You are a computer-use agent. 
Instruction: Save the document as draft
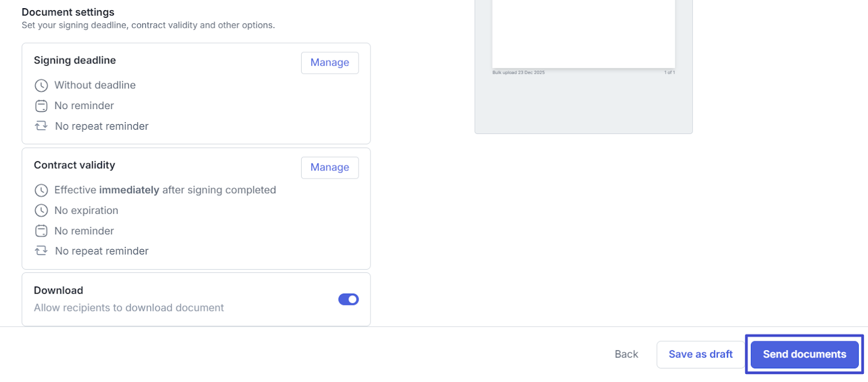click(700, 354)
